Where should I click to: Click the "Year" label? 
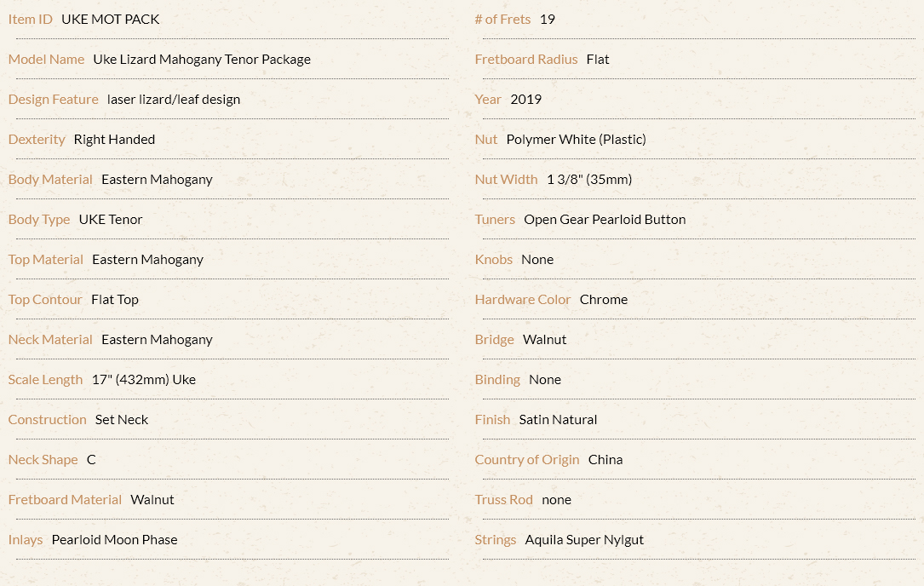coord(488,100)
